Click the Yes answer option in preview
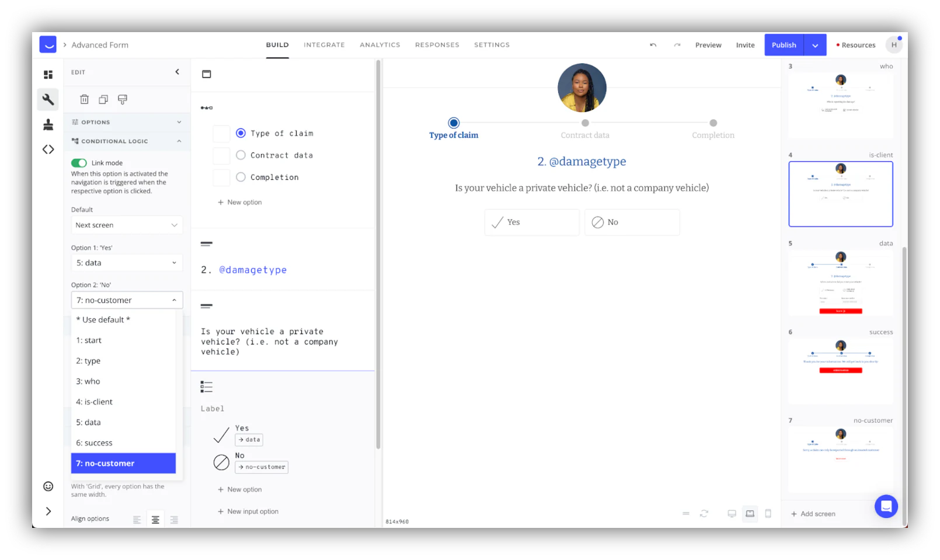 [x=532, y=222]
